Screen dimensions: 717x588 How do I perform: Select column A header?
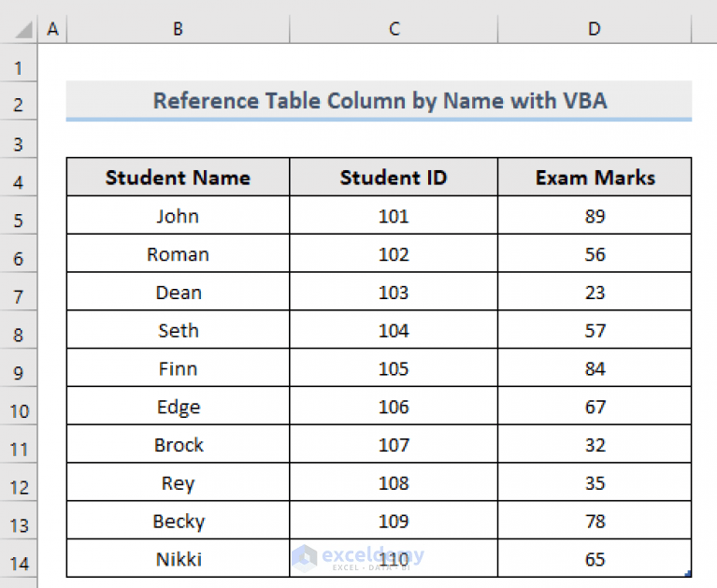click(52, 29)
